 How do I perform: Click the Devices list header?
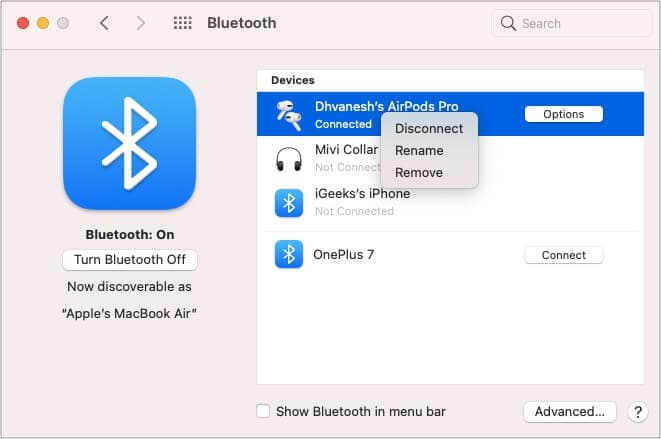[293, 80]
